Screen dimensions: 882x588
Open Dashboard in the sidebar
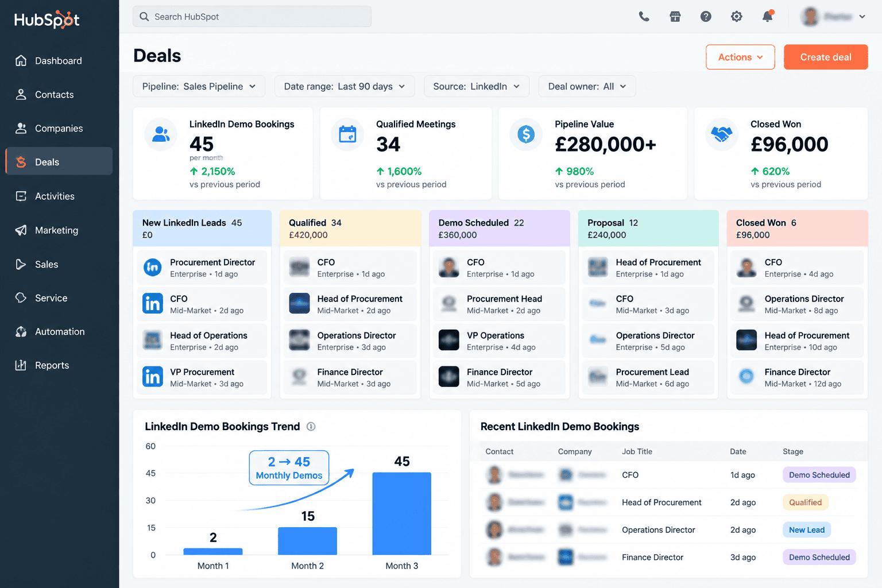click(59, 61)
